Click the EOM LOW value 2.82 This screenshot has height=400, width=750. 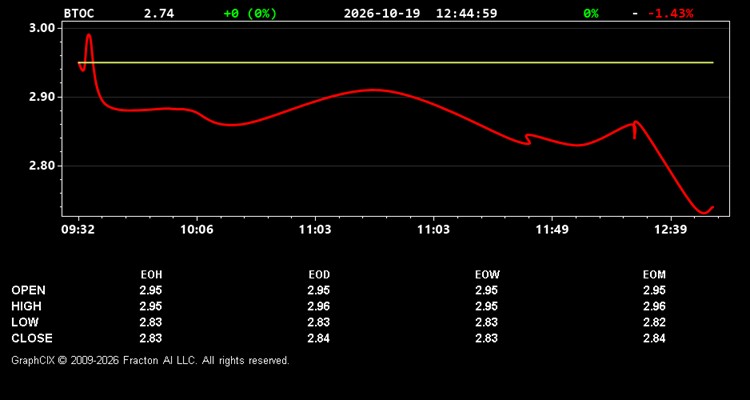[x=654, y=322]
